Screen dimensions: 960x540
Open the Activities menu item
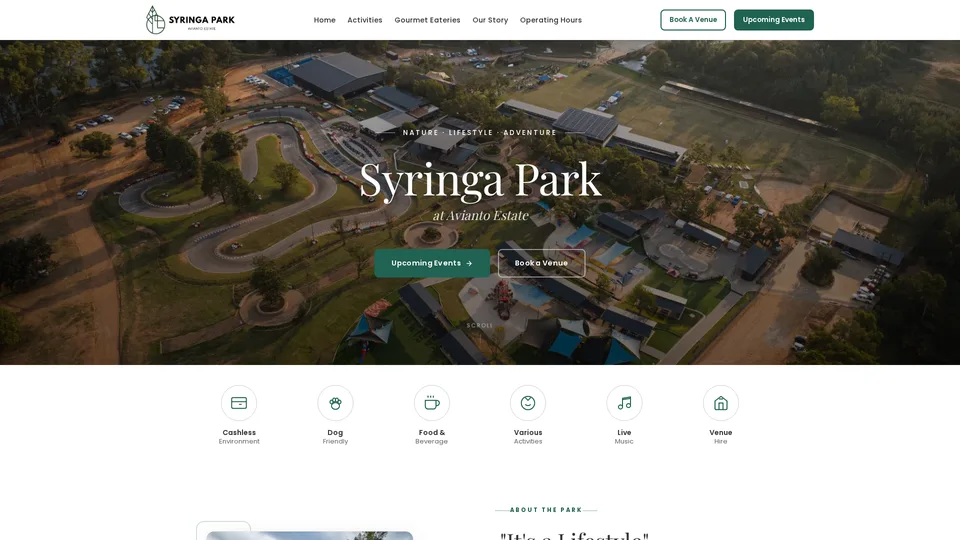tap(365, 20)
